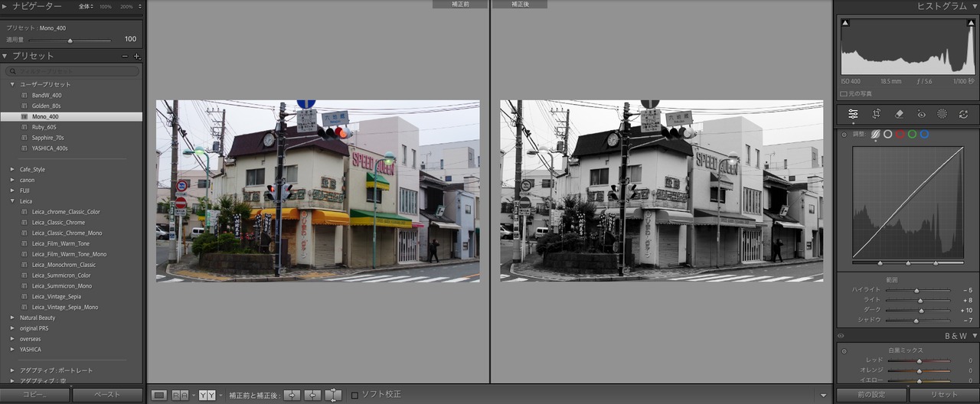Toggle B&W panel visibility eye icon
Viewport: 980px width, 404px height.
(841, 336)
